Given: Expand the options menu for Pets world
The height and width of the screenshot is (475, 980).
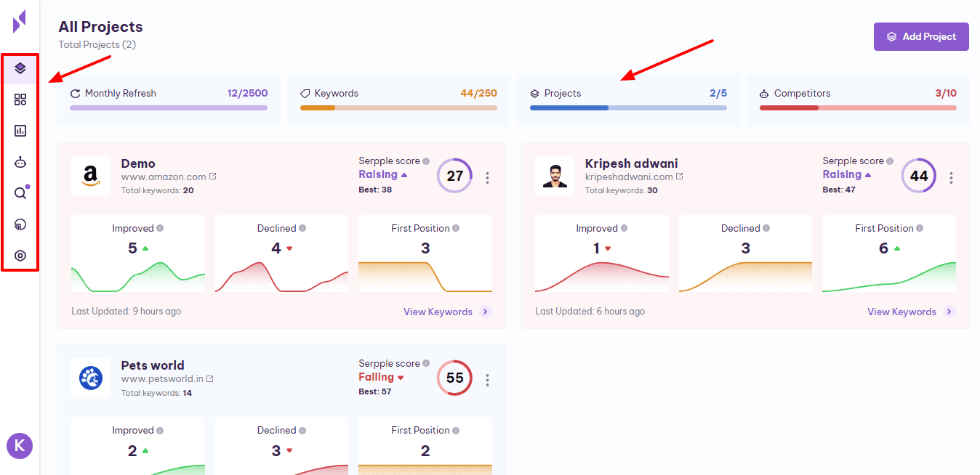Looking at the screenshot, I should [487, 380].
